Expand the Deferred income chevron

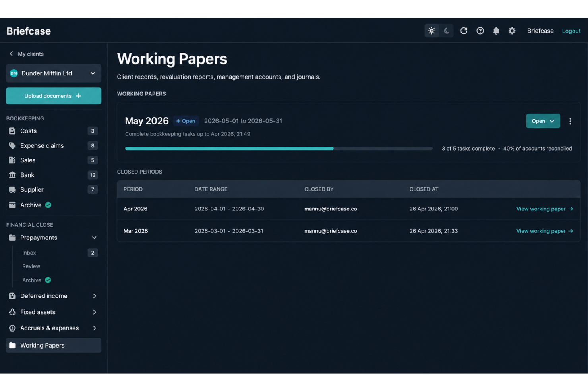[95, 296]
